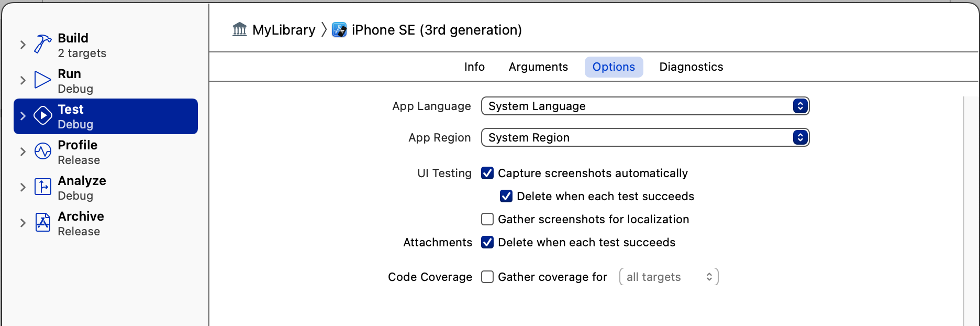Select the Archive document icon
The width and height of the screenshot is (980, 326).
point(43,223)
